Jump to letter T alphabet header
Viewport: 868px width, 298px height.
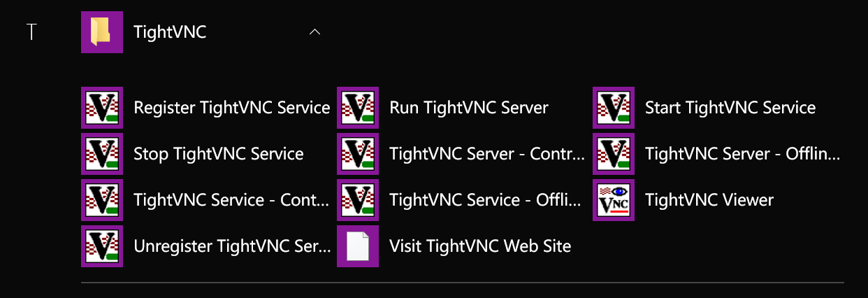31,32
